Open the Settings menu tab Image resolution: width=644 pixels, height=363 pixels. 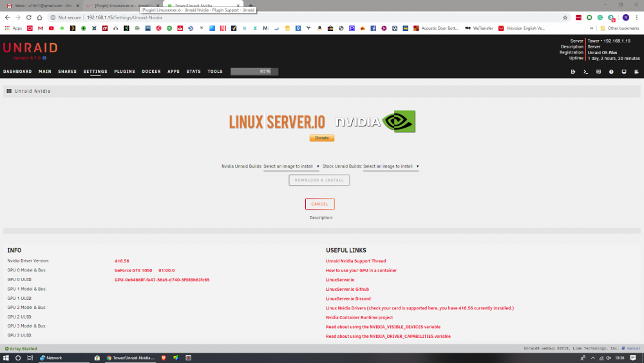tap(95, 72)
